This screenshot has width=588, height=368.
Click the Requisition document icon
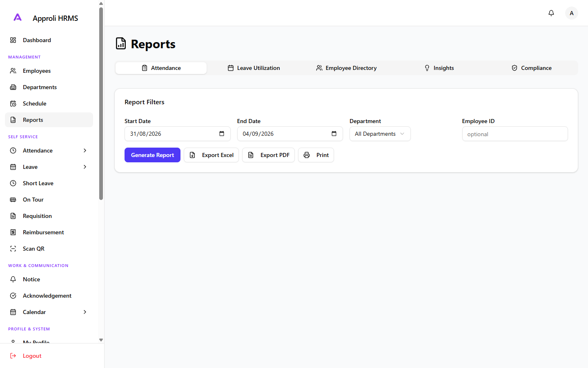point(13,216)
